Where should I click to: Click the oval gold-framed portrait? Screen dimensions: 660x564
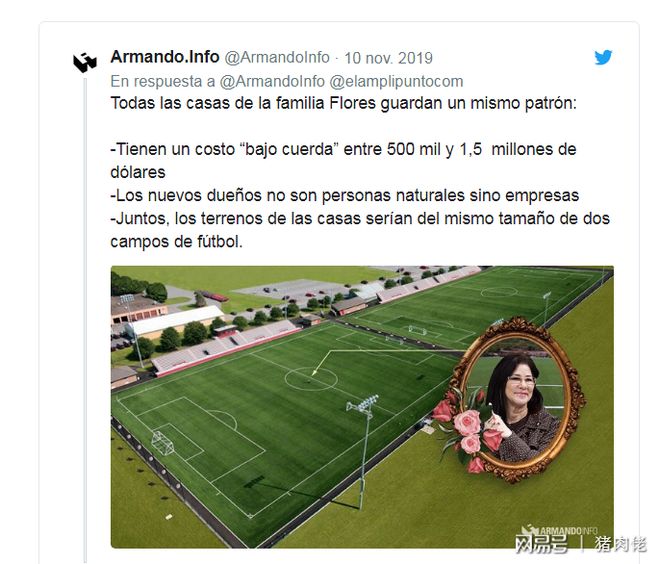pyautogui.click(x=520, y=398)
